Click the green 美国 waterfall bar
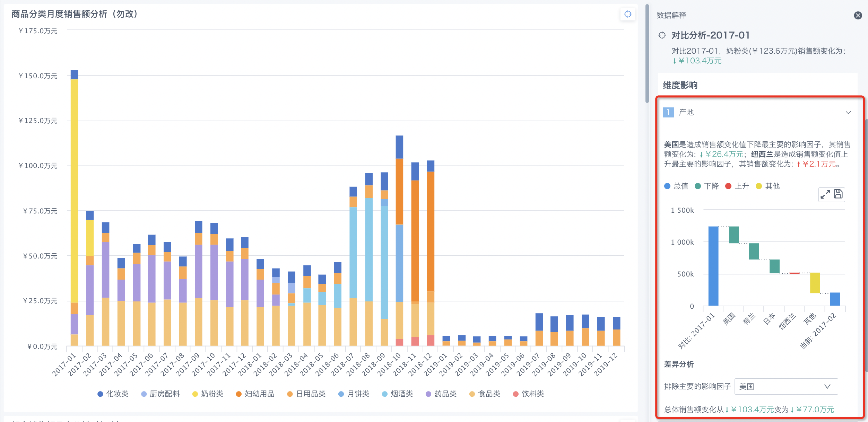The image size is (868, 422). (734, 235)
